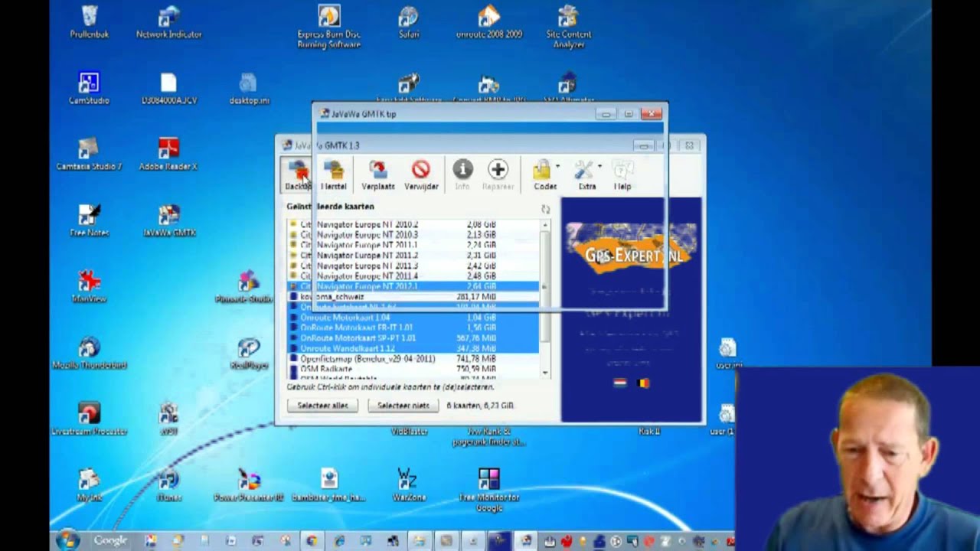Screen dimensions: 980x551
Task: Select the Navigator Europe NT 2010.2 row
Action: click(x=413, y=224)
